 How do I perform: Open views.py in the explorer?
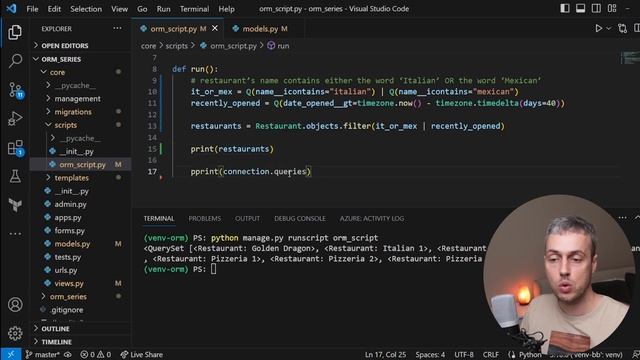point(81,283)
